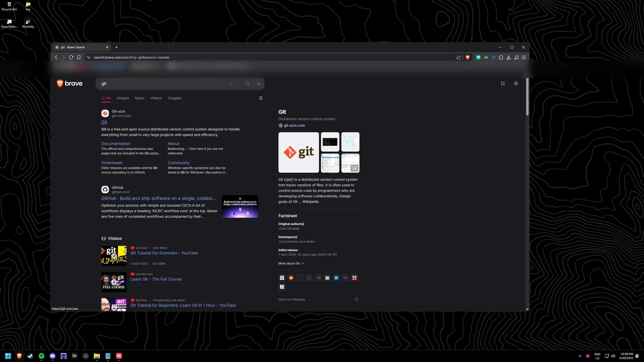Image resolution: width=644 pixels, height=362 pixels.
Task: Switch to the Goggles search tab
Action: click(x=175, y=98)
